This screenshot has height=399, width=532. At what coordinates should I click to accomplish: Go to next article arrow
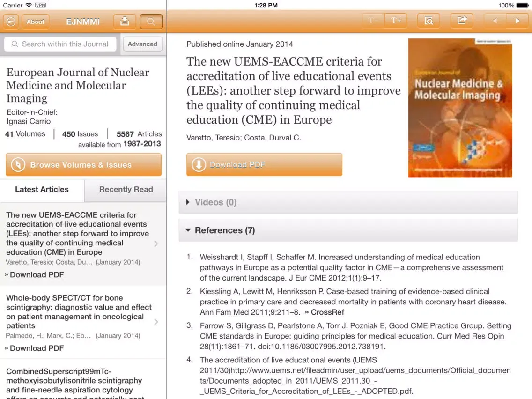pos(517,21)
